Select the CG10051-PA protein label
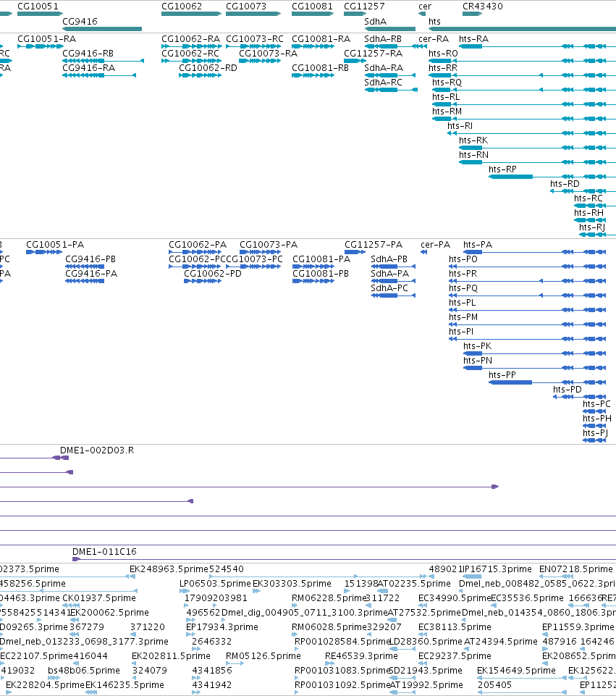Image resolution: width=616 pixels, height=696 pixels. click(x=55, y=244)
